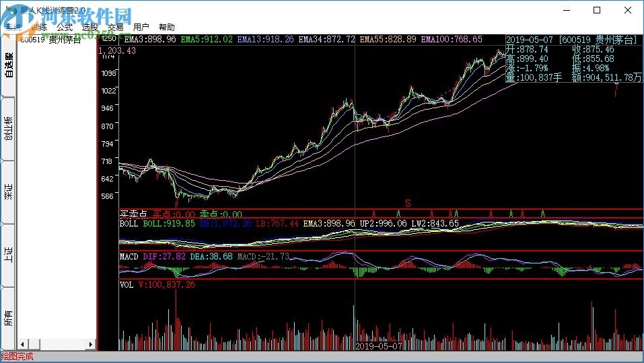Open the 帮助 menu
This screenshot has width=644, height=363.
tap(167, 27)
